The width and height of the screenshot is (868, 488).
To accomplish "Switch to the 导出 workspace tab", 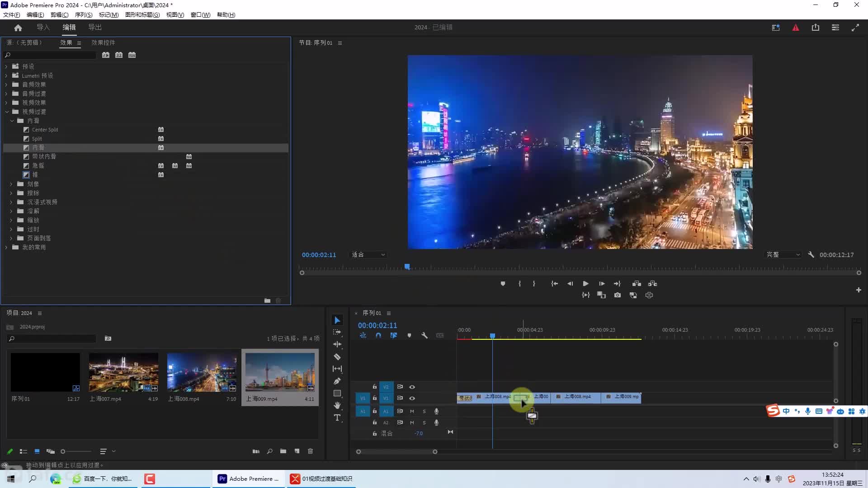I will (95, 28).
